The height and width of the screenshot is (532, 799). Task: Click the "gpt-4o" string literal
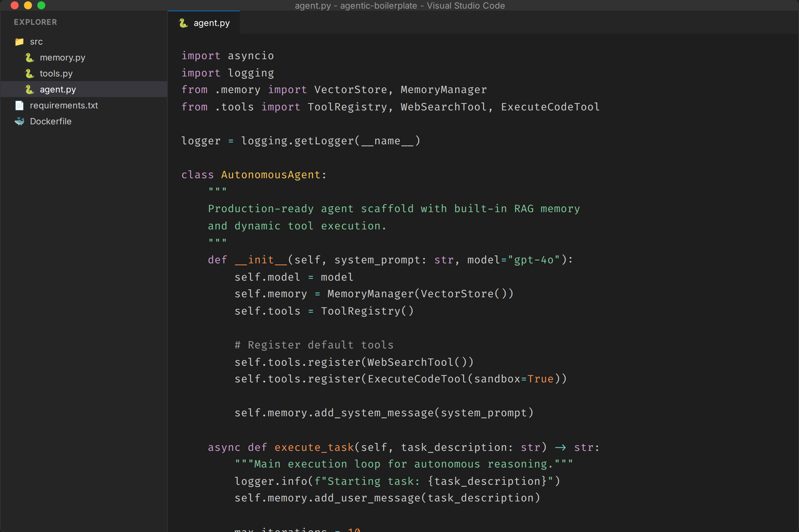pyautogui.click(x=534, y=260)
